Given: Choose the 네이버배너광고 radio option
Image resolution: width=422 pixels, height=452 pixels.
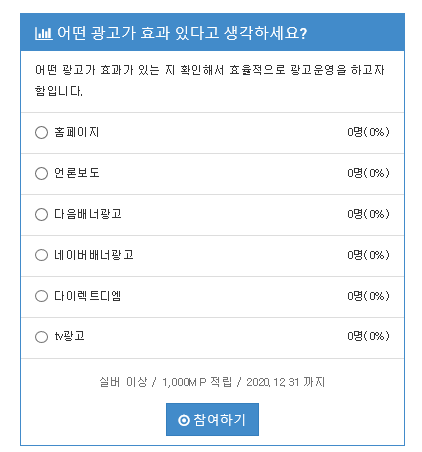Looking at the screenshot, I should (41, 255).
